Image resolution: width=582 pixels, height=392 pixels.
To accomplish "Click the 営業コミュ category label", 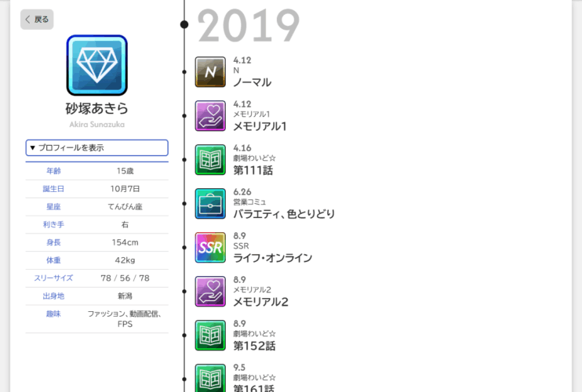I will point(249,202).
